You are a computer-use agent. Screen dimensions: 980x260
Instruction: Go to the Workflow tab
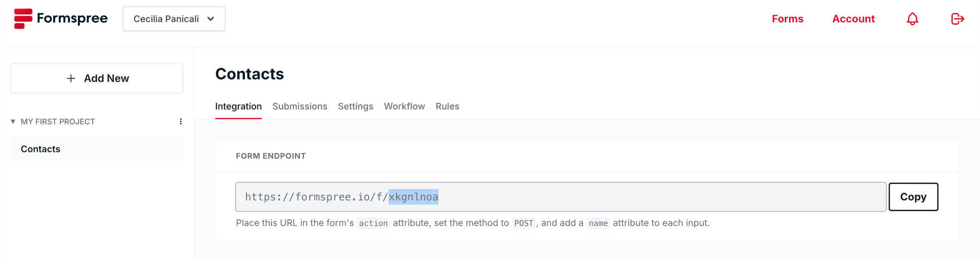tap(404, 106)
